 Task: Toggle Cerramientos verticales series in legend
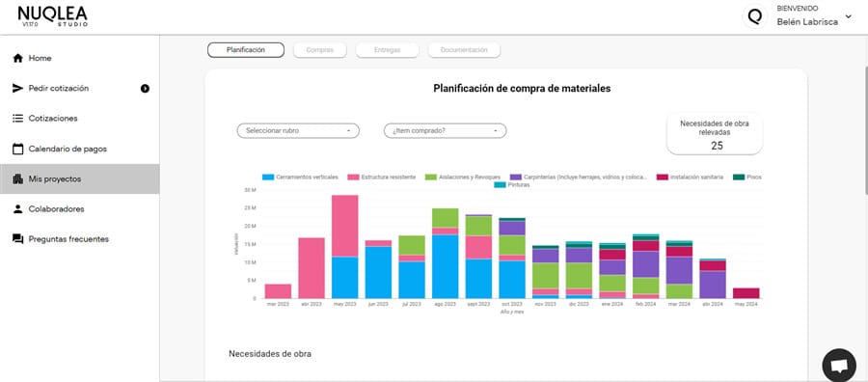point(300,177)
